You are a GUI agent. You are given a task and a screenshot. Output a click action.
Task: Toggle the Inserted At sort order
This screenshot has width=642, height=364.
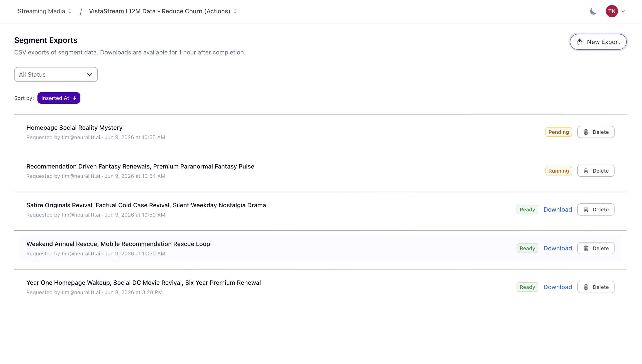tap(59, 98)
